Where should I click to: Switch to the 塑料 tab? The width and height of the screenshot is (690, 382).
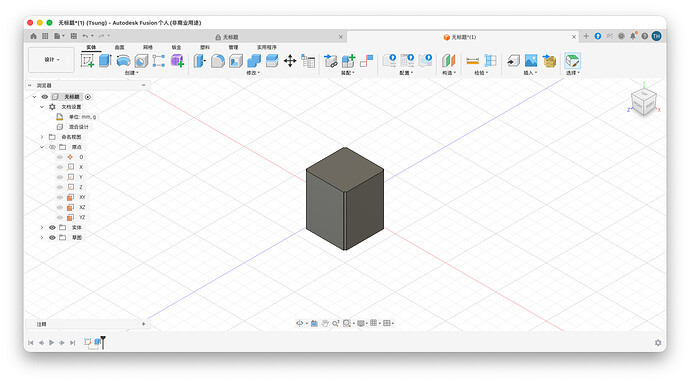tap(205, 47)
